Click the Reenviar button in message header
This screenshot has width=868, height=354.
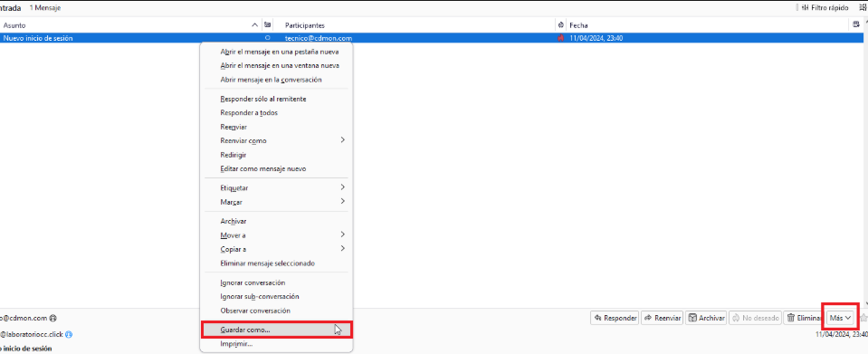[662, 318]
